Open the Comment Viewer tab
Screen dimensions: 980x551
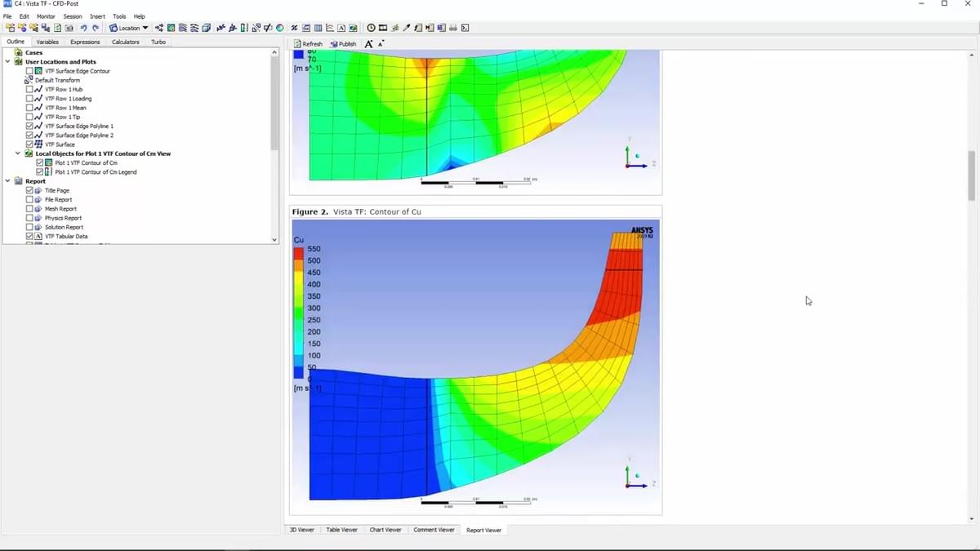(x=434, y=530)
